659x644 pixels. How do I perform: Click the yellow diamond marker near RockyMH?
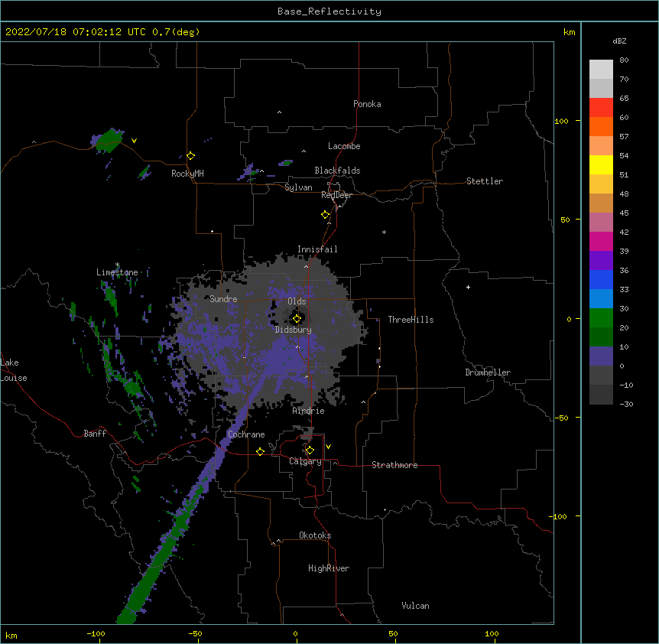[190, 156]
